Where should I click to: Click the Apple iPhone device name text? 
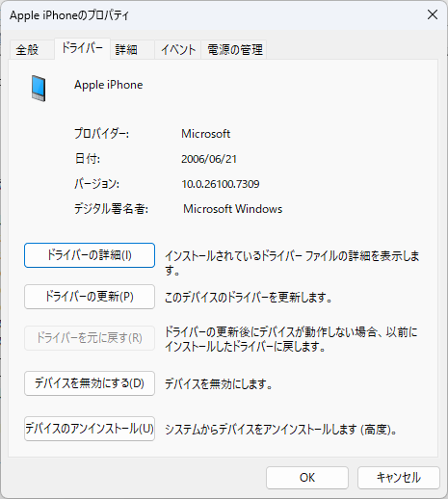(x=109, y=85)
